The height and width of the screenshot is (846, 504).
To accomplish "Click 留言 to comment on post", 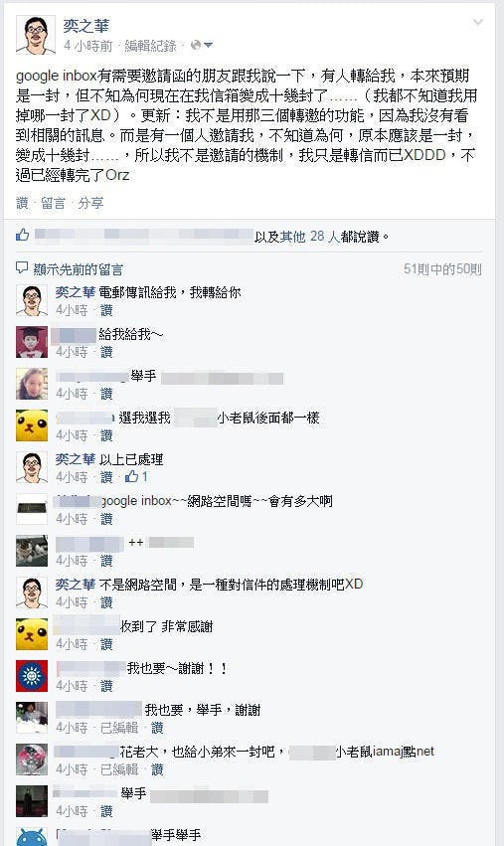I will (x=53, y=203).
